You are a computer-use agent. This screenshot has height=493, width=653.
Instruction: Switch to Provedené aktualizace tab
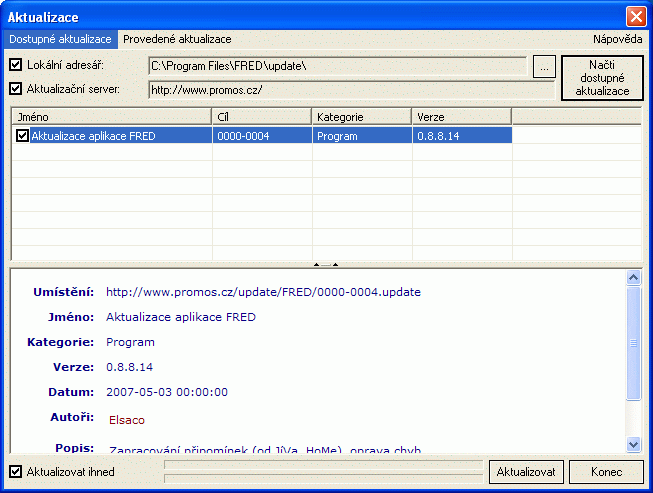[177, 39]
